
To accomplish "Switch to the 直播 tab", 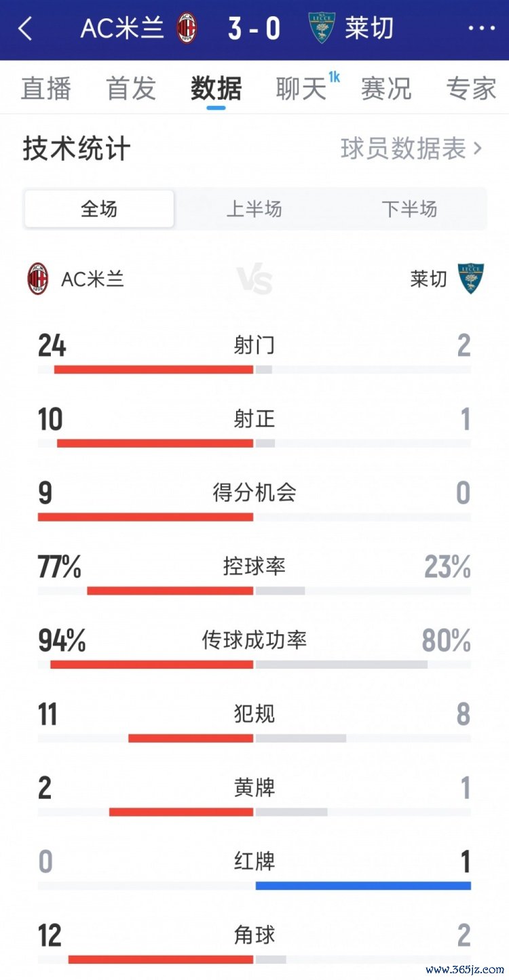I will coord(45,89).
